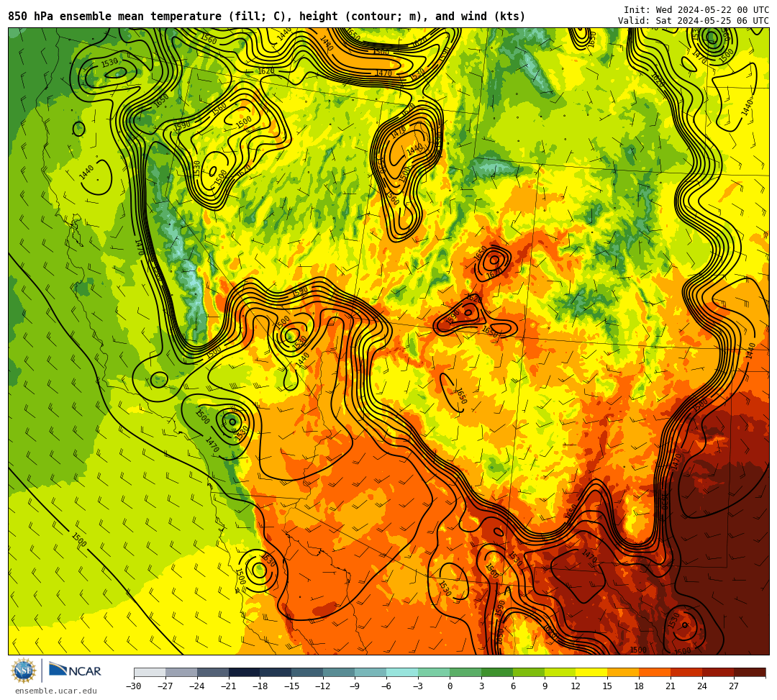The height and width of the screenshot is (700, 777).
Task: Pick the olive swatch between 6 and 9
Action: tap(529, 672)
